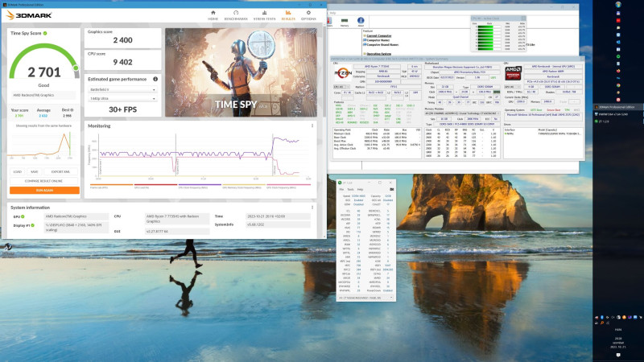This screenshot has height=362, width=644.
Task: Click the 30+ FPS estimate
Action: tap(122, 109)
